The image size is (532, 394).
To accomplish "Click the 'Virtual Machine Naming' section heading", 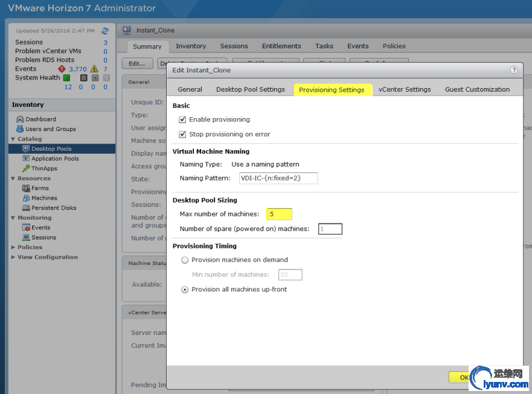I will [211, 151].
